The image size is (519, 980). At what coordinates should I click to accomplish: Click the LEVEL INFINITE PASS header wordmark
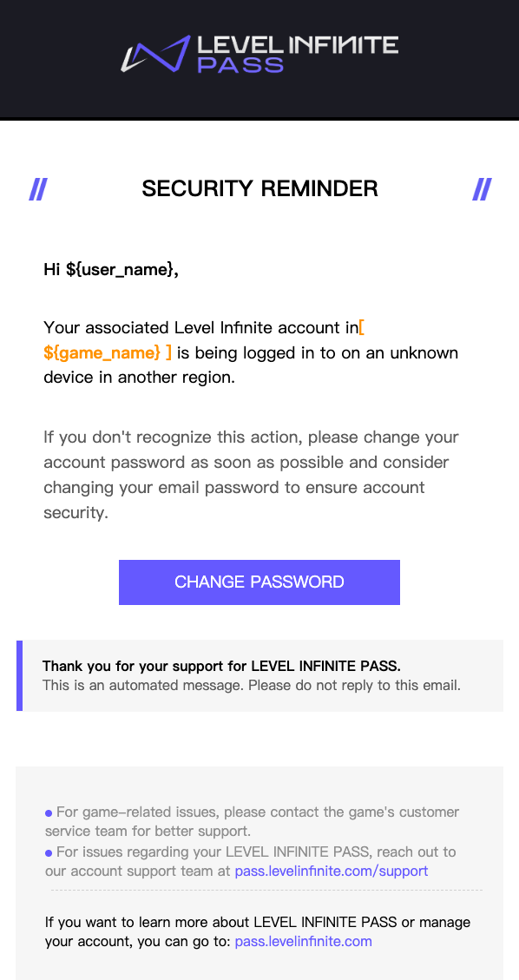[298, 54]
